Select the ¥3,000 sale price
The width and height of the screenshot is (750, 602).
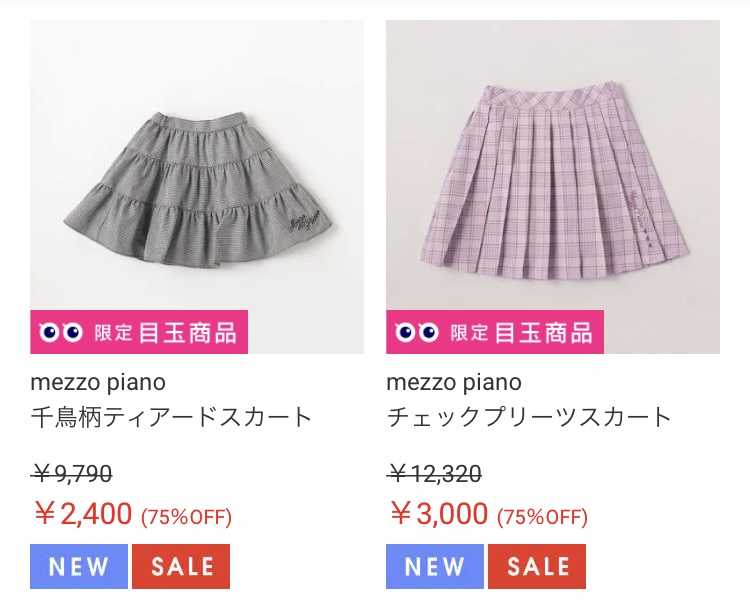[x=439, y=514]
